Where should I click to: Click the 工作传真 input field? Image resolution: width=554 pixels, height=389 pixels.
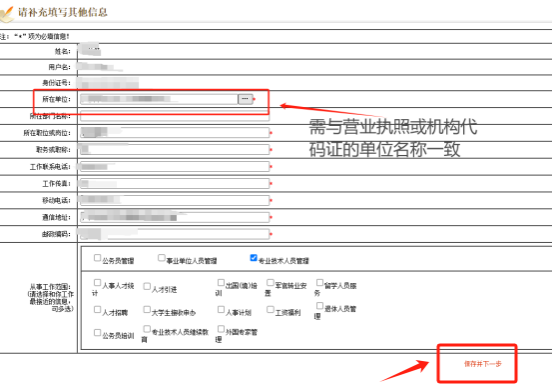[x=175, y=183]
